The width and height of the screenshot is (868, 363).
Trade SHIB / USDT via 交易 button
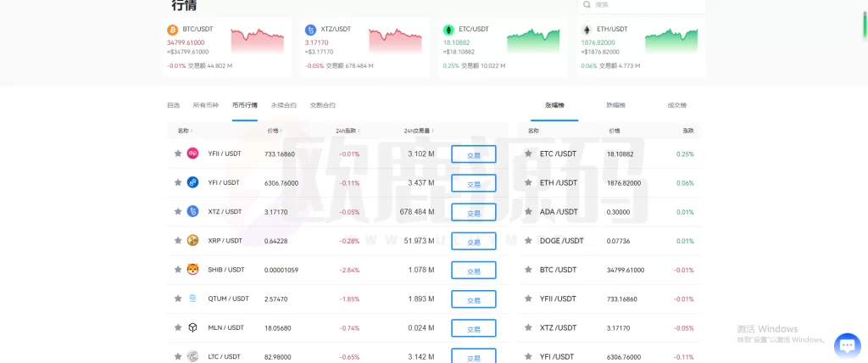click(473, 270)
